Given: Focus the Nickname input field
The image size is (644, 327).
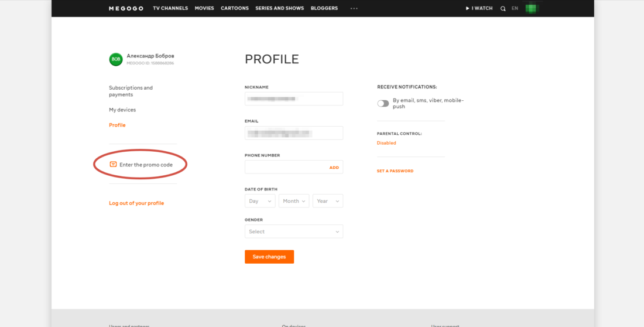Looking at the screenshot, I should coord(294,98).
